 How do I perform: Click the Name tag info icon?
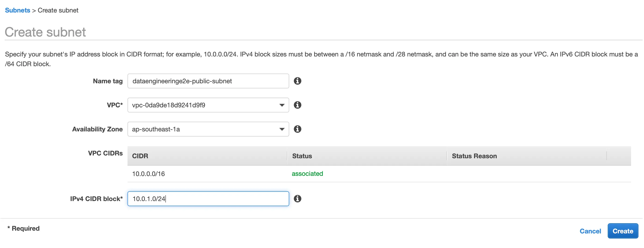(297, 81)
